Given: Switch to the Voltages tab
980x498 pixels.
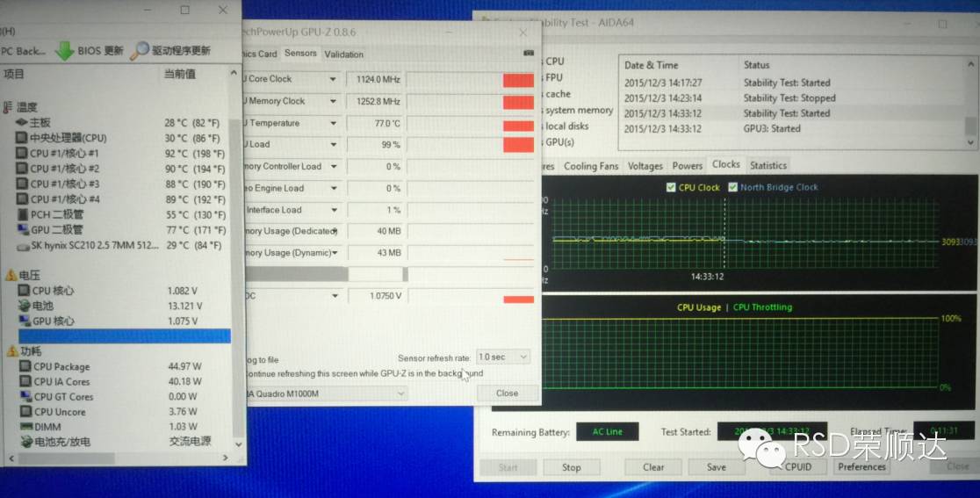Looking at the screenshot, I should [x=645, y=166].
